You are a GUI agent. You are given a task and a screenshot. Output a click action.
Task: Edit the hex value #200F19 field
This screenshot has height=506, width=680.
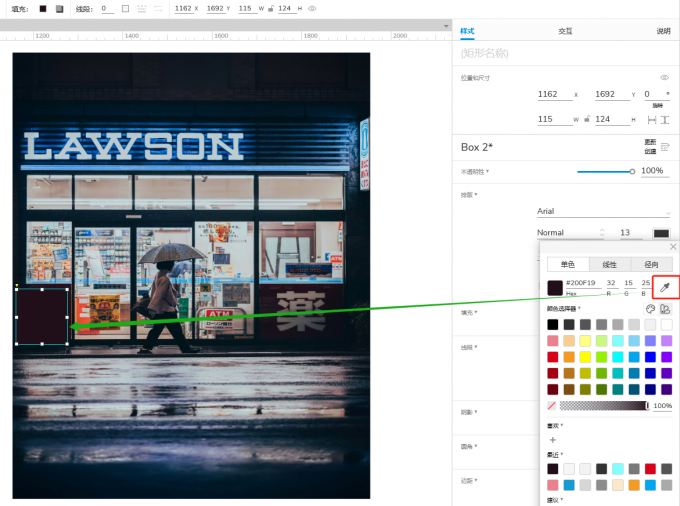[x=583, y=283]
